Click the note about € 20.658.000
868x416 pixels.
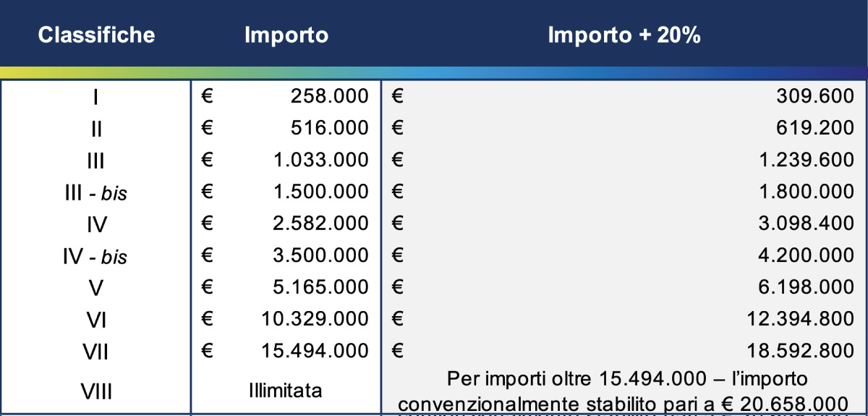coord(624,391)
